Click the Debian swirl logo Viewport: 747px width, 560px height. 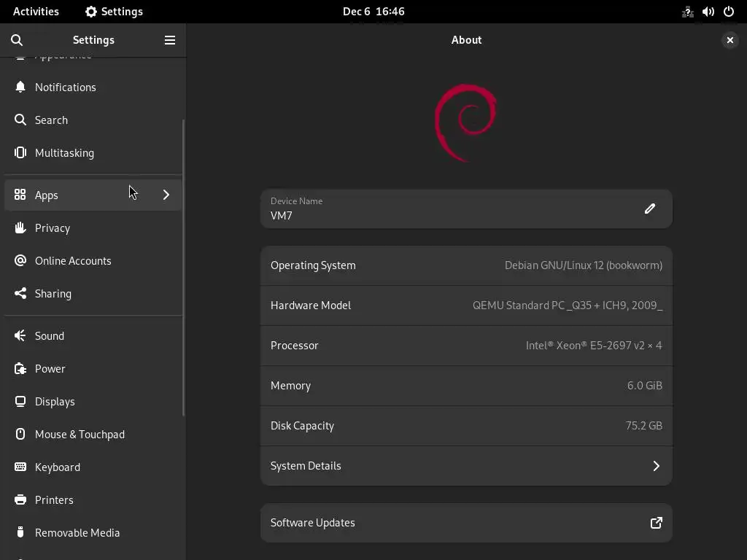point(465,122)
